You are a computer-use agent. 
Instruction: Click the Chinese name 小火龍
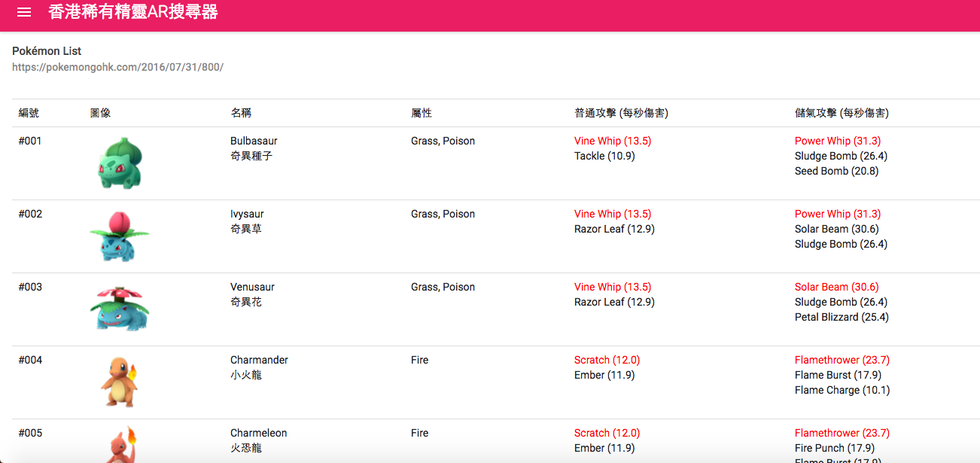coord(246,375)
